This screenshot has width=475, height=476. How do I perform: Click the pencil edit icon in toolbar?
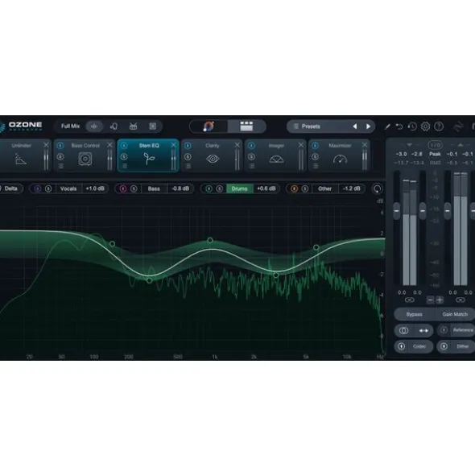pos(387,126)
